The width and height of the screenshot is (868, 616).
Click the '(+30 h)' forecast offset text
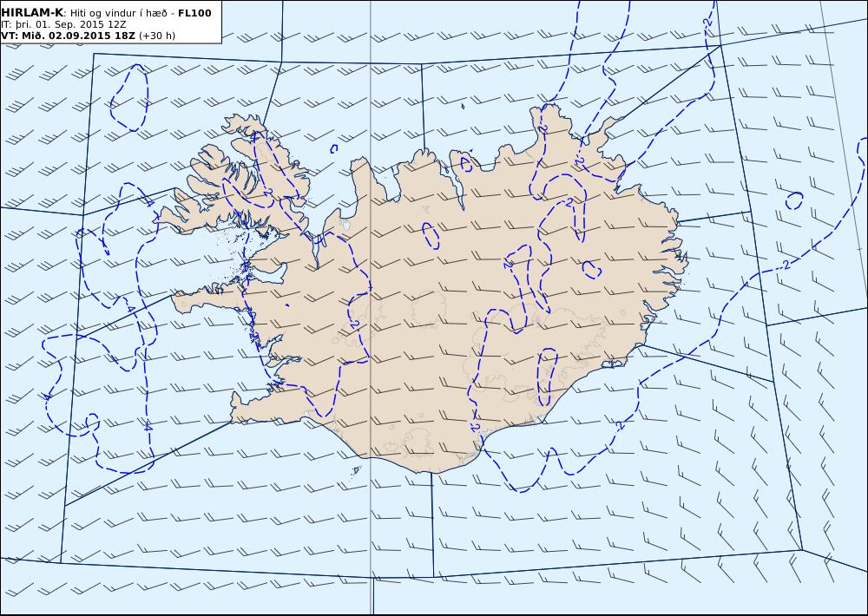(x=156, y=36)
